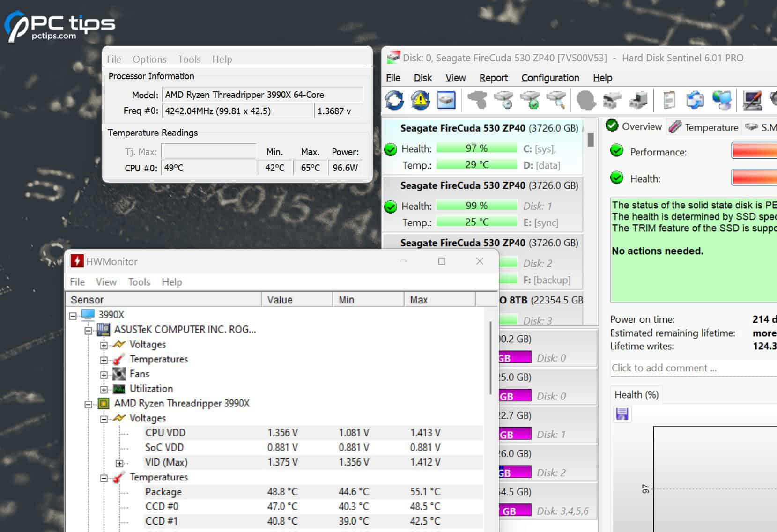Click the yellow warning triangle toolbar icon
777x532 pixels.
(x=420, y=100)
